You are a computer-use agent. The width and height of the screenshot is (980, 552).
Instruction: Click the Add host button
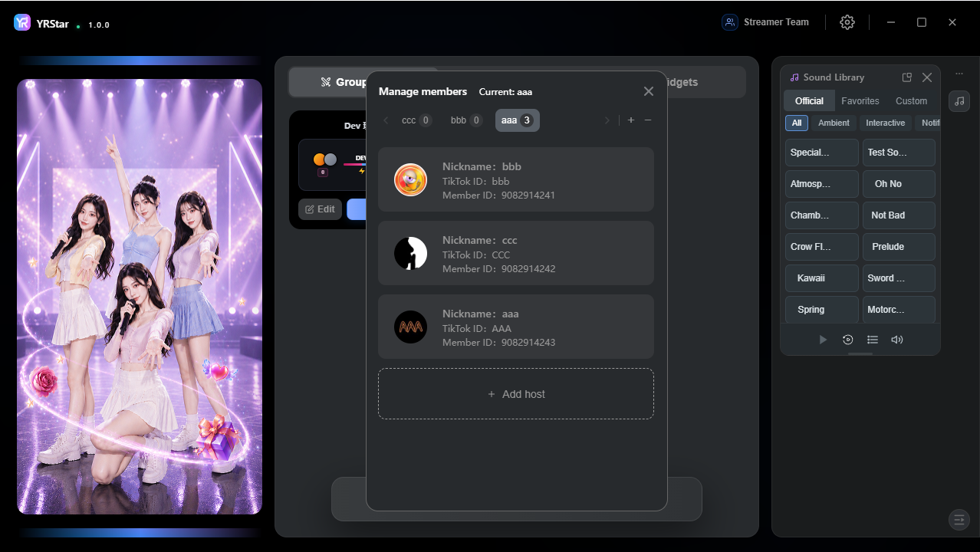(x=516, y=394)
